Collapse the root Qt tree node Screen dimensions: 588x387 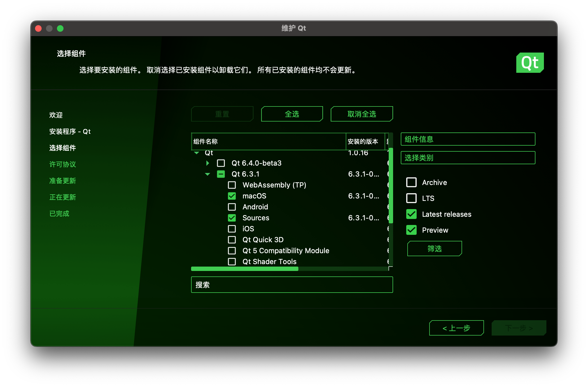(197, 153)
